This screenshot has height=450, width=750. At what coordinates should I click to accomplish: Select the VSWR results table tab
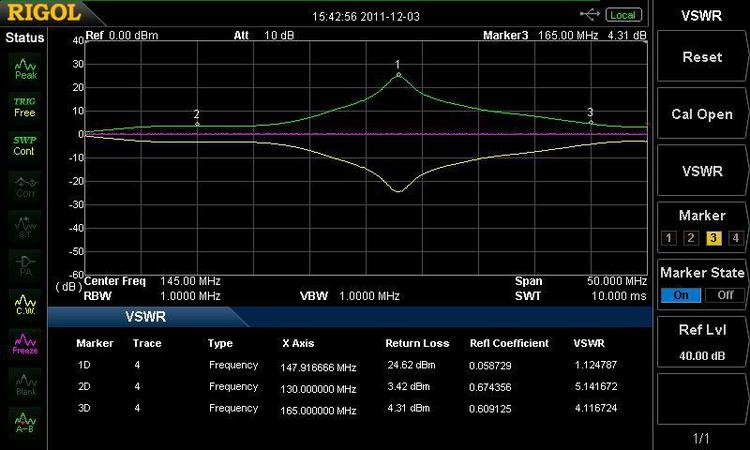(145, 316)
